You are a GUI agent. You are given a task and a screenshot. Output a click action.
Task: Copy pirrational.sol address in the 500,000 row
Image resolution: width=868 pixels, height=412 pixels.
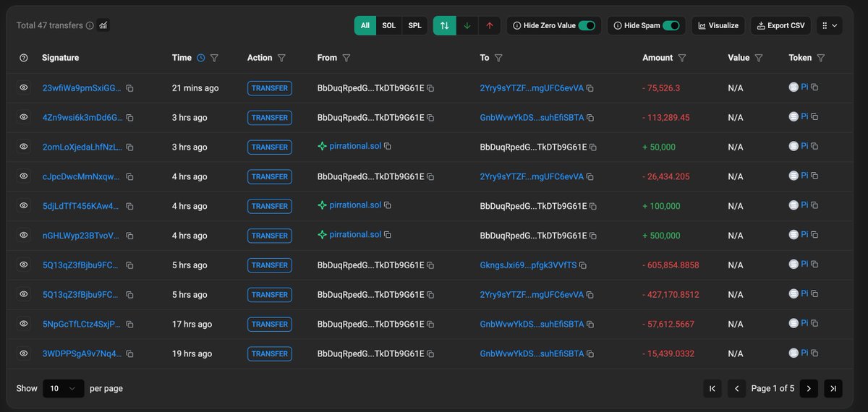[388, 235]
